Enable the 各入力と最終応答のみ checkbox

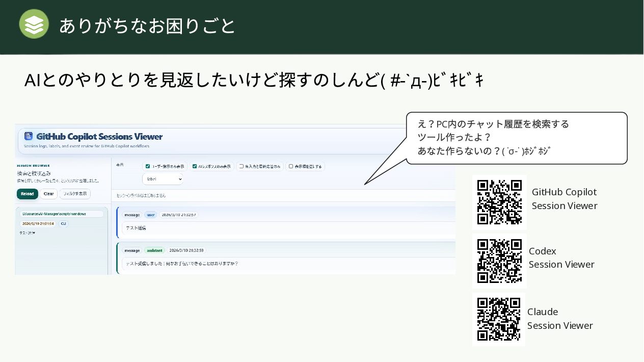click(242, 166)
